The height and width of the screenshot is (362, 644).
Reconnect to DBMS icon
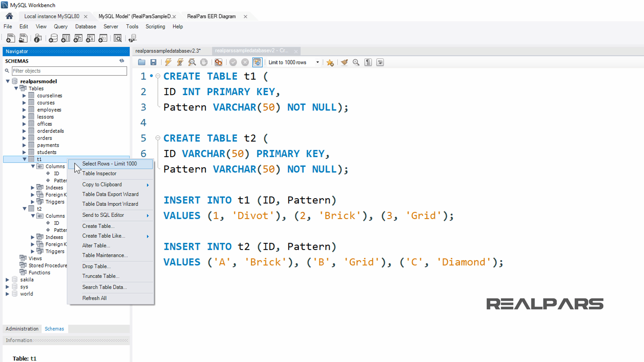point(132,38)
